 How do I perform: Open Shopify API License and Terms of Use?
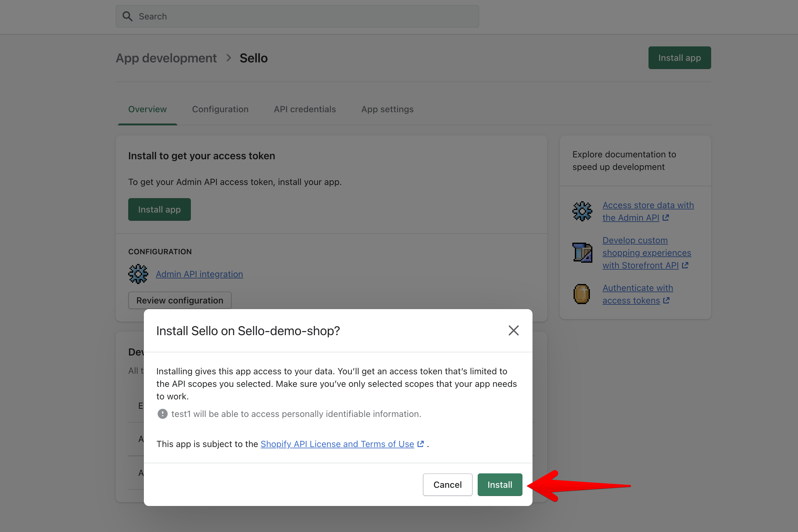tap(337, 444)
